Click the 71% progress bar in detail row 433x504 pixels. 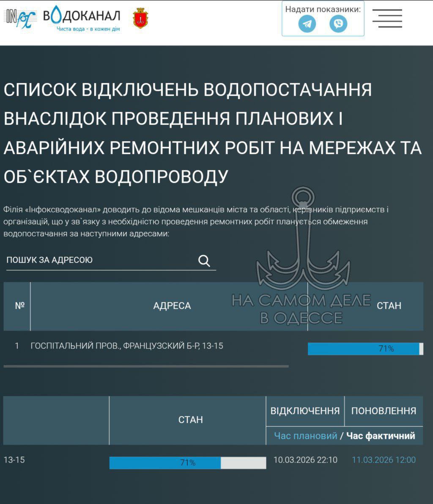(187, 463)
